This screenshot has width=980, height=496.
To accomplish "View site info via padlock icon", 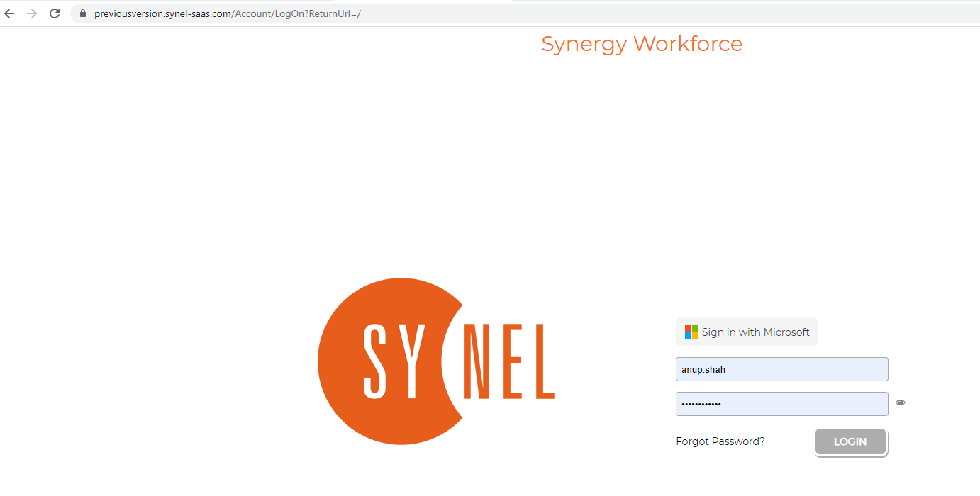I will 84,13.
